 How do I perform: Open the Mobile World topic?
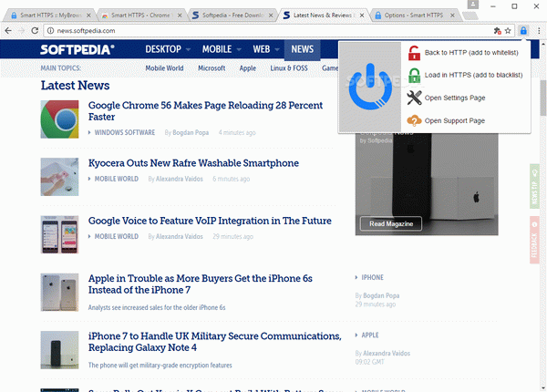coord(164,68)
